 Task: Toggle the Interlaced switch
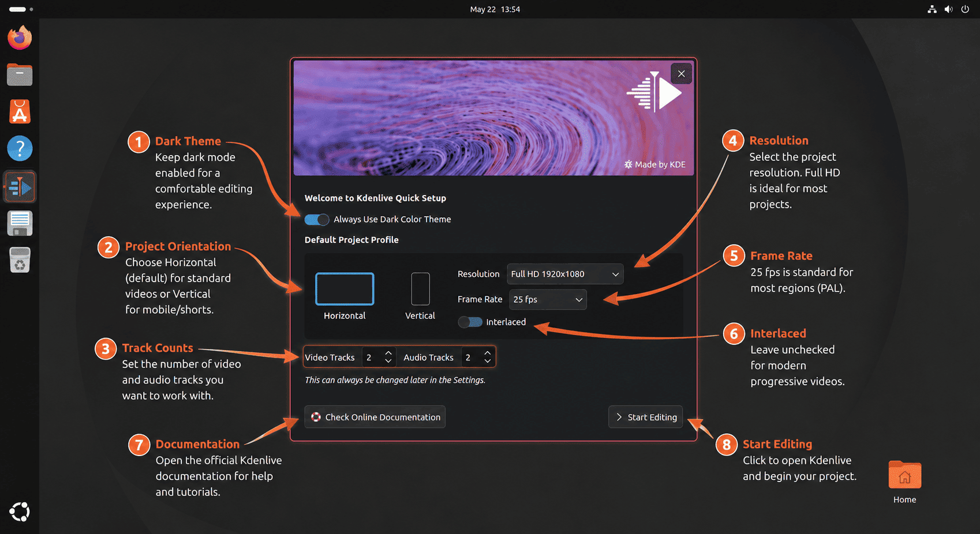pos(470,322)
